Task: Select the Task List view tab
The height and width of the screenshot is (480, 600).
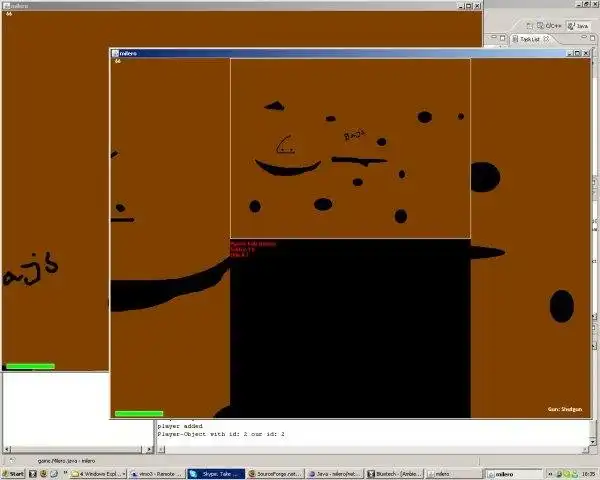Action: click(527, 39)
